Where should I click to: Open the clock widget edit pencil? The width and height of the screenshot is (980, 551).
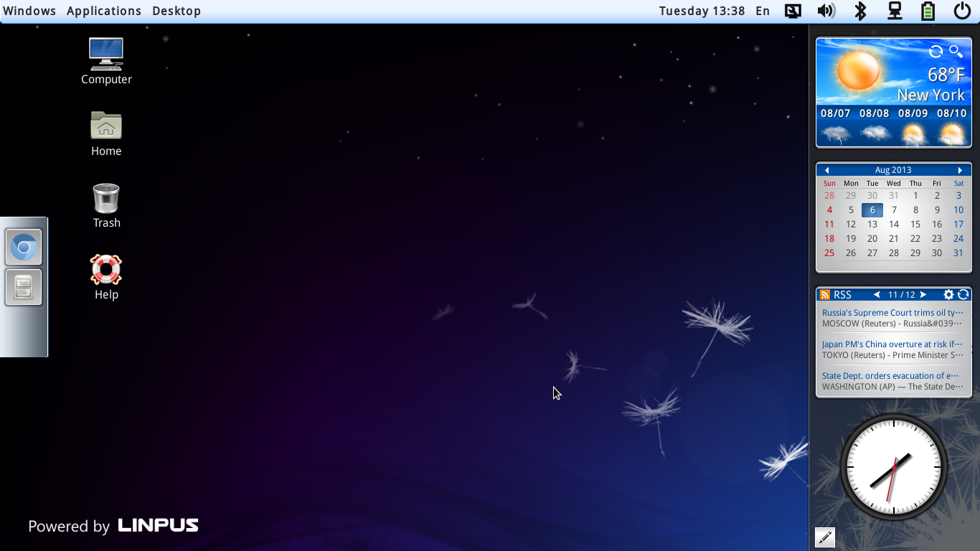click(x=824, y=537)
